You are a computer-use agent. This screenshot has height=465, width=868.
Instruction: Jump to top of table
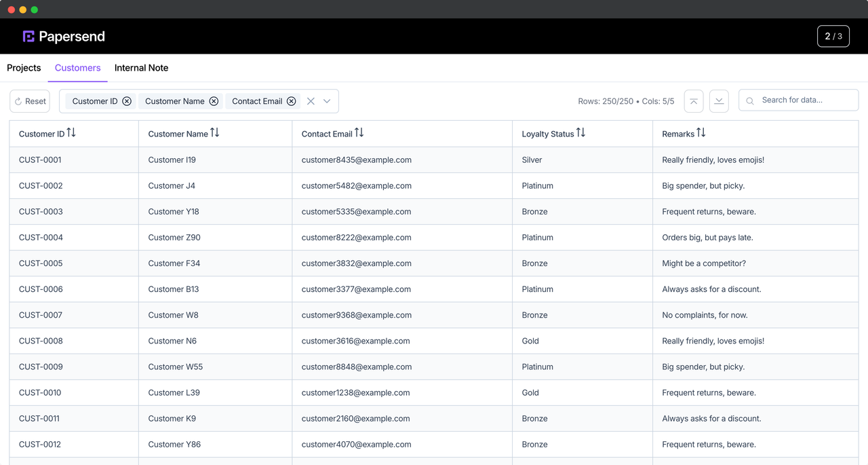[x=694, y=101]
